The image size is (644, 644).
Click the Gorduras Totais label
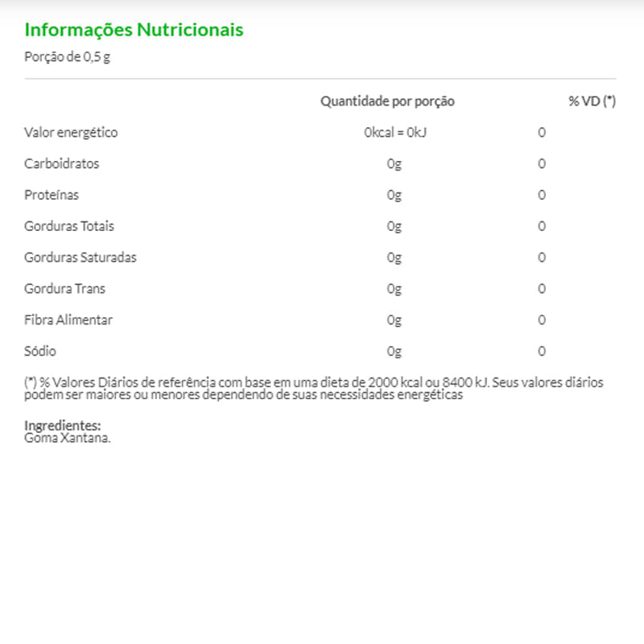tap(69, 226)
